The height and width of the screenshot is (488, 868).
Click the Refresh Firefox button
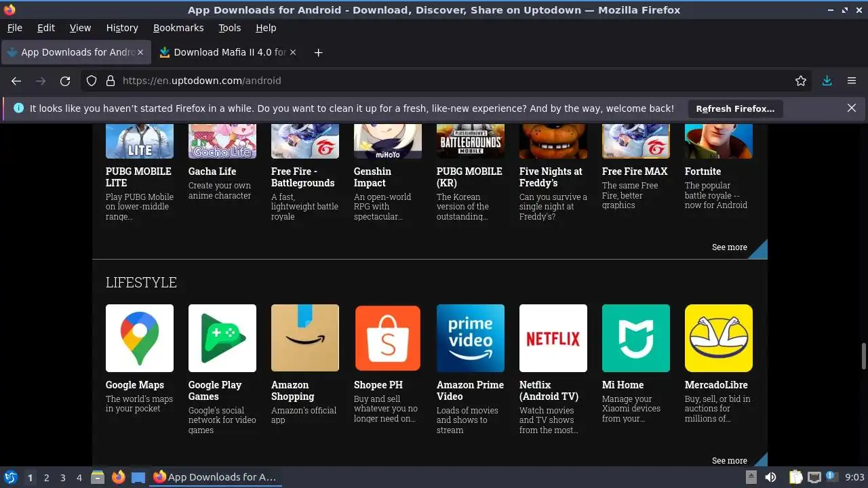point(735,108)
